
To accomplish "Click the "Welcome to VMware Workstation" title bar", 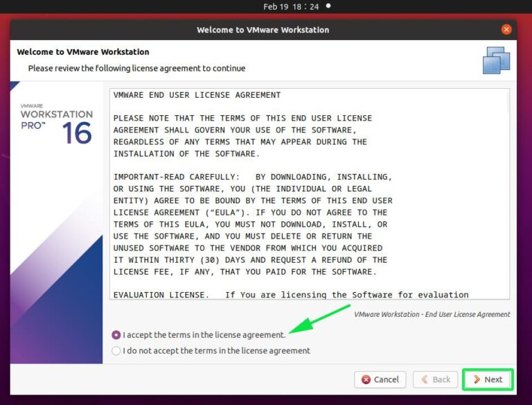I will 263,30.
